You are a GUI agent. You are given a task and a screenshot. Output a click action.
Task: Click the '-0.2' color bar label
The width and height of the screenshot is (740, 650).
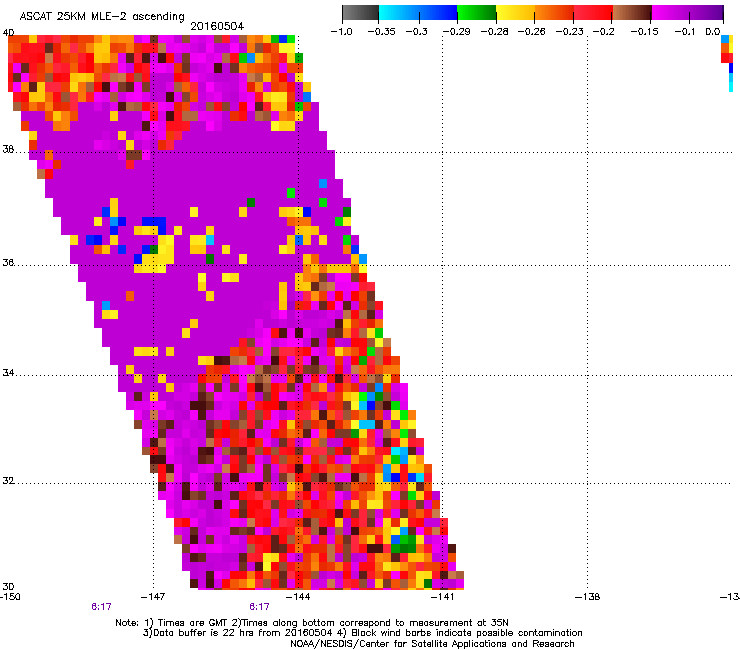604,32
